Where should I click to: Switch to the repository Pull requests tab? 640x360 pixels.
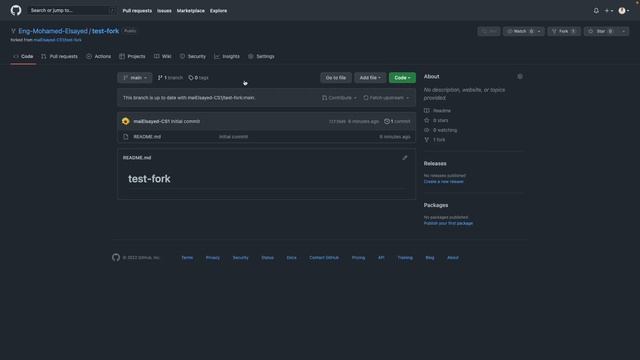coord(59,56)
